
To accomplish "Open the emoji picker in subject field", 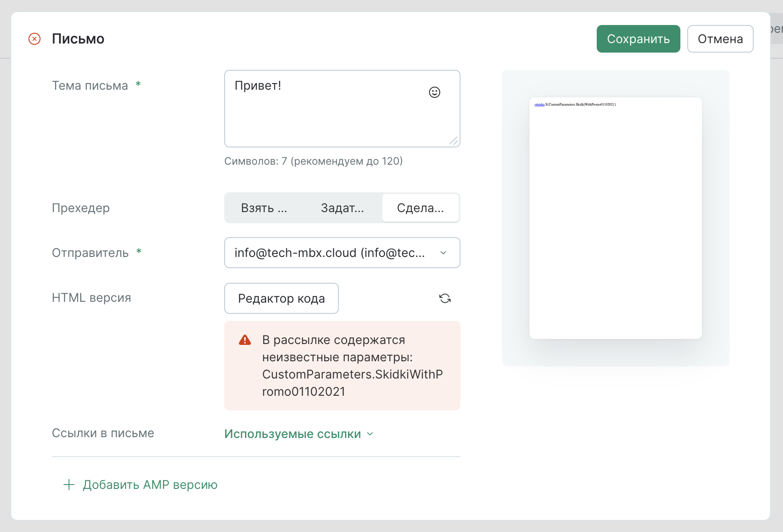I will 435,92.
